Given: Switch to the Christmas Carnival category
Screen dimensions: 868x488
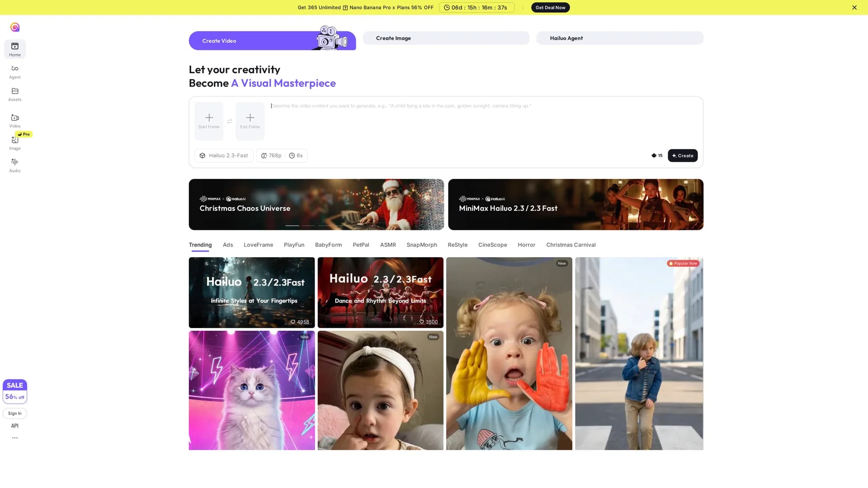Looking at the screenshot, I should 571,245.
